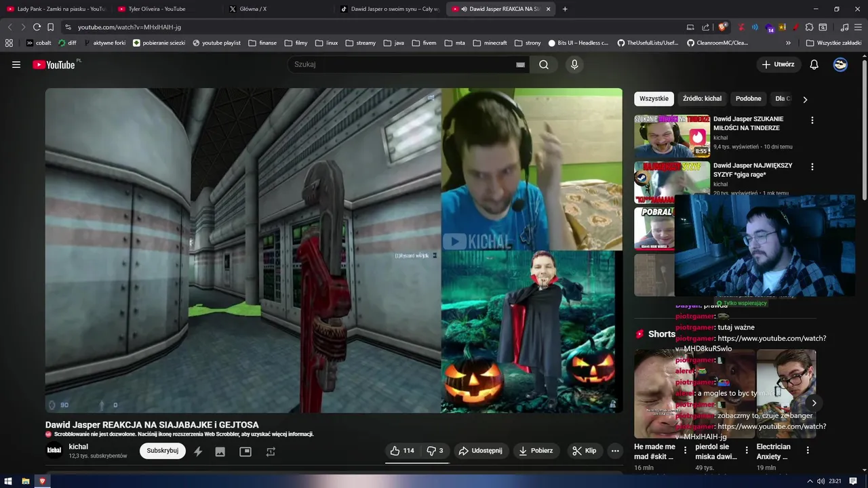Open the YouTube hamburger guide menu
Image resolution: width=868 pixels, height=488 pixels.
tap(16, 64)
